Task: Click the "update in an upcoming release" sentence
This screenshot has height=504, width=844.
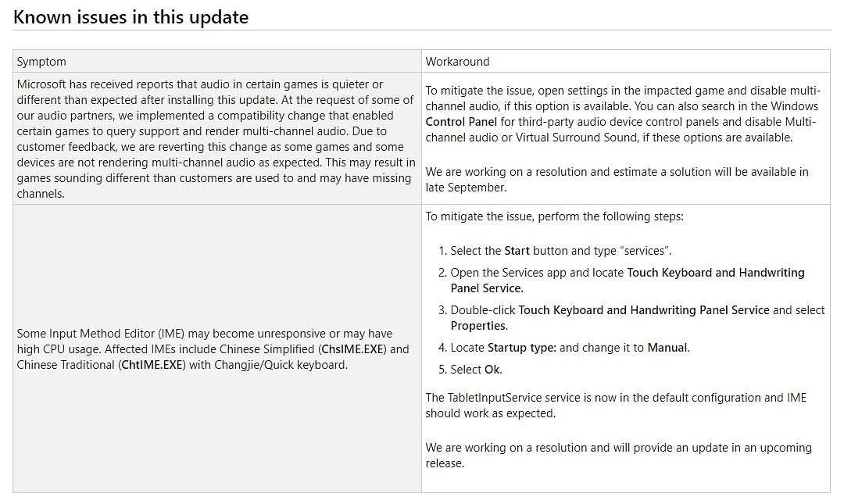Action: coord(618,456)
